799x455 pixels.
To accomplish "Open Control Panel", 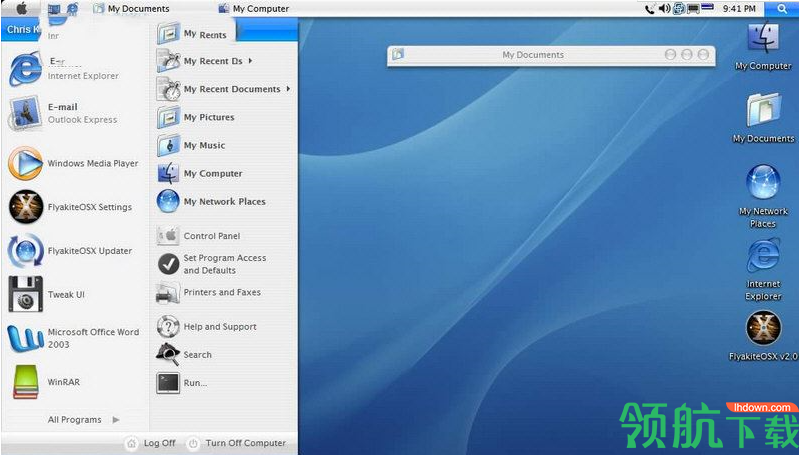I will click(x=198, y=236).
